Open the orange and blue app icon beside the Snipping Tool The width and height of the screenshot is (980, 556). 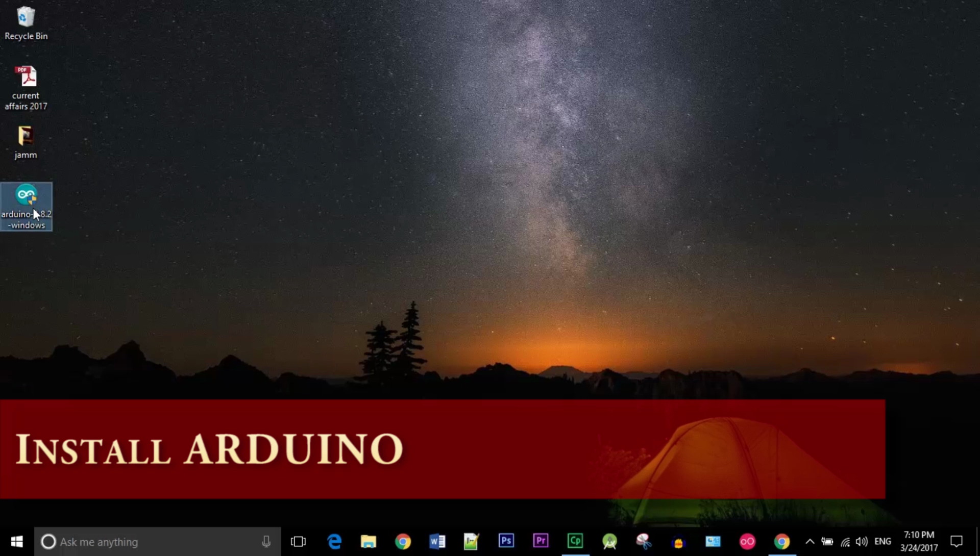point(678,542)
